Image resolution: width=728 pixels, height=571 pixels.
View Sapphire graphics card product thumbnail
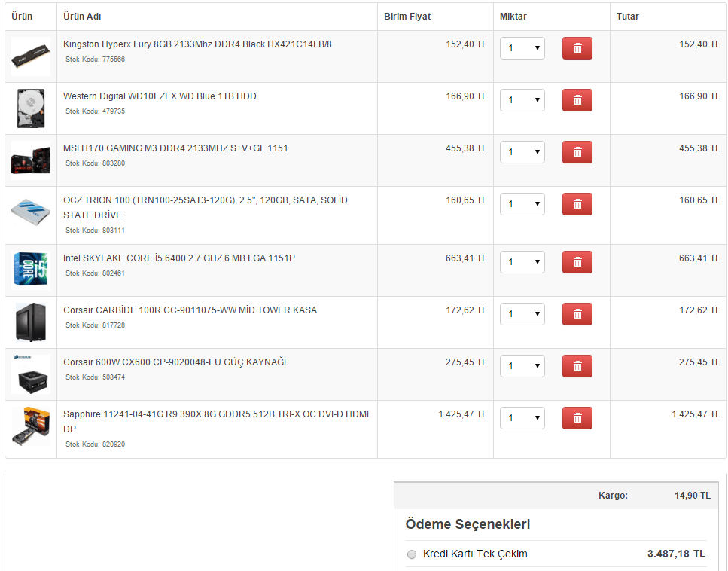[x=31, y=426]
